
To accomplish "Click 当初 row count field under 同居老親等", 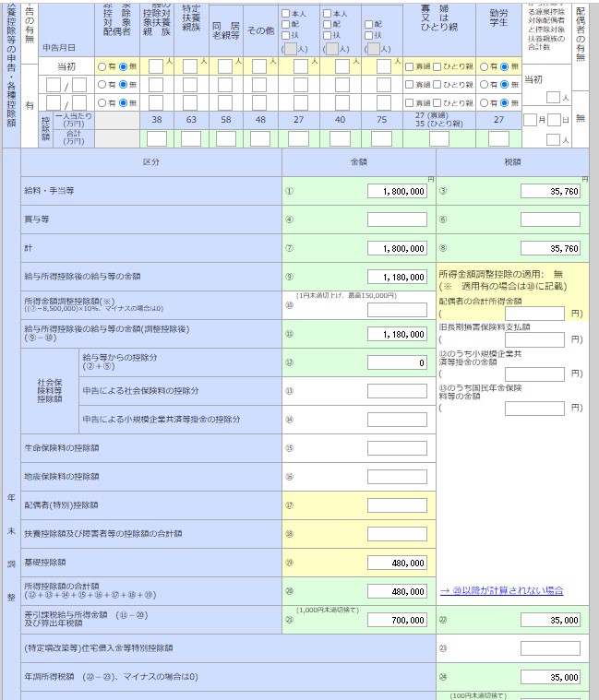I will pyautogui.click(x=224, y=66).
